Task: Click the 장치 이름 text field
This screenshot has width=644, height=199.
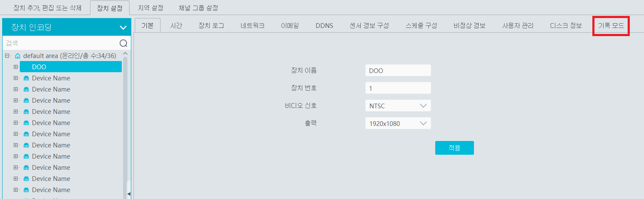Action: (x=398, y=70)
